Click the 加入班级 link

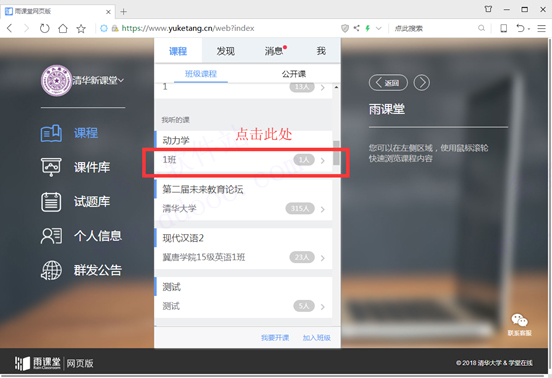316,338
